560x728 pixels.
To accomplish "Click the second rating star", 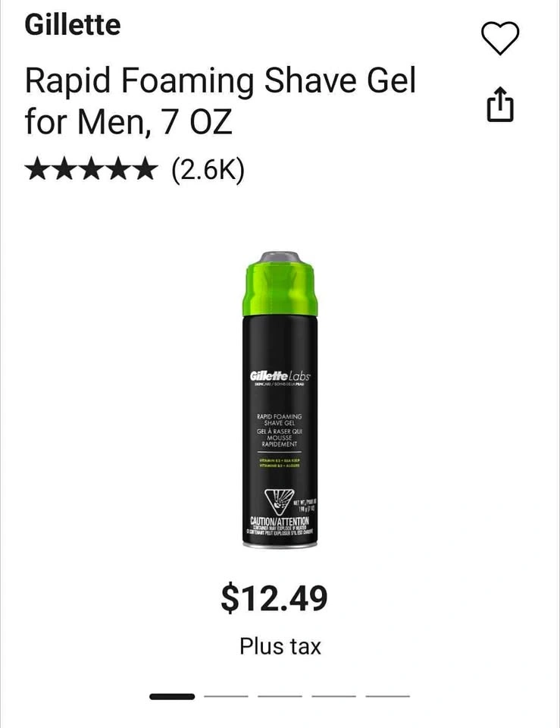I will pos(64,168).
